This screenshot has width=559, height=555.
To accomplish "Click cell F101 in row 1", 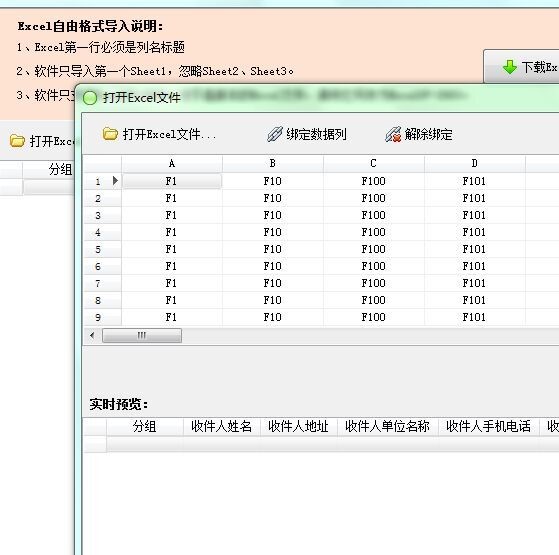I will tap(475, 181).
